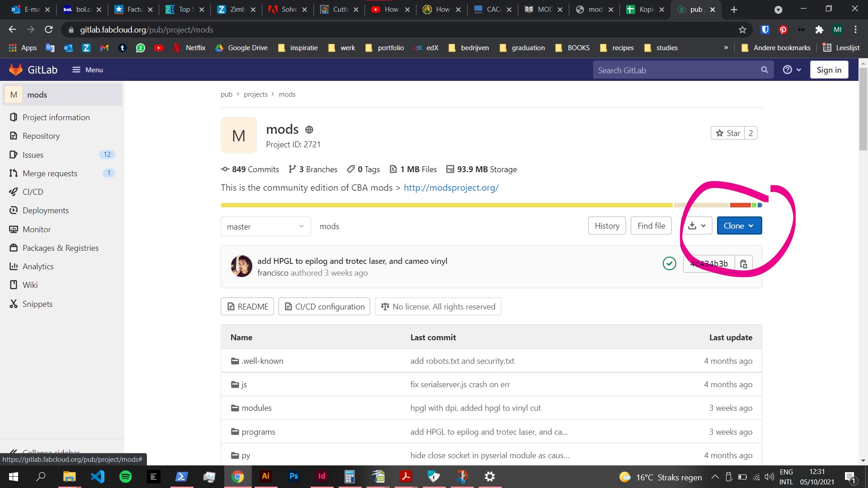Open CI/CD in the sidebar
The image size is (868, 488).
(33, 192)
